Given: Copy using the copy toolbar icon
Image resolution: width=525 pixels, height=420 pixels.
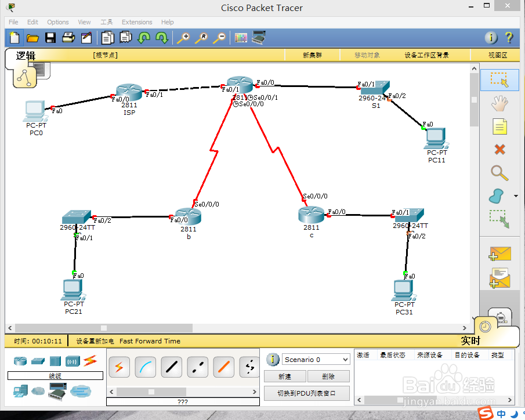Looking at the screenshot, I should tap(107, 38).
